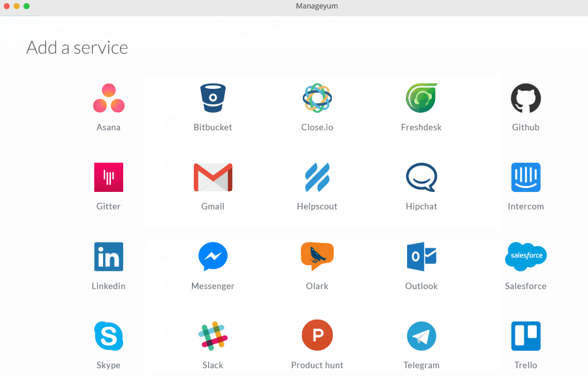
Task: Add the Skype logo icon
Action: tap(109, 336)
